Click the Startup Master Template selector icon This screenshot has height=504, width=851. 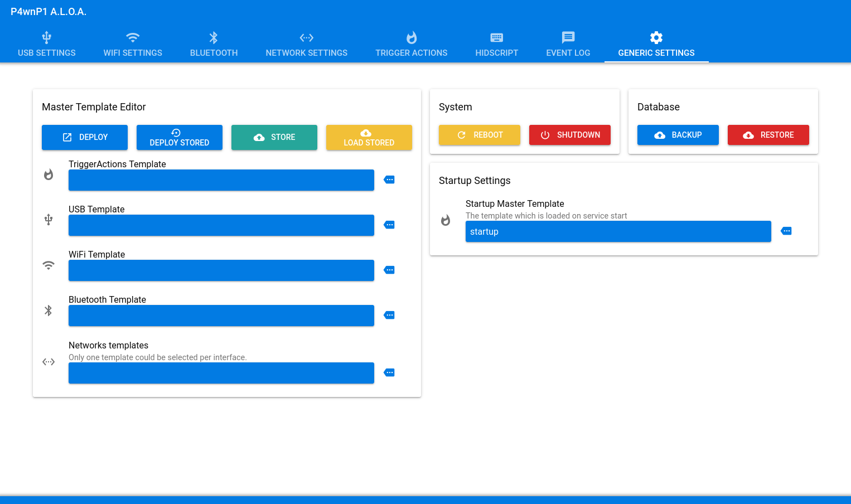(786, 231)
